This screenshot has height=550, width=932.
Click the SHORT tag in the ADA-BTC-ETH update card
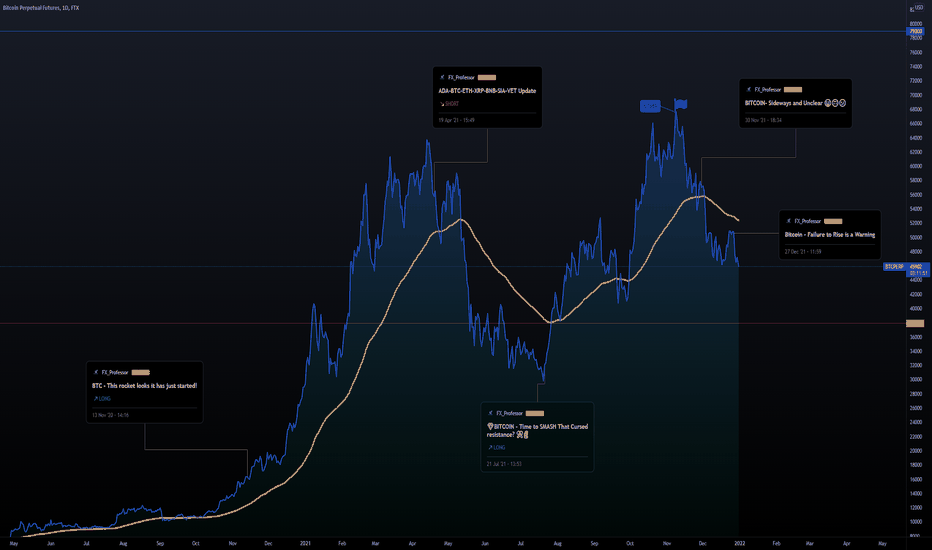tap(449, 103)
